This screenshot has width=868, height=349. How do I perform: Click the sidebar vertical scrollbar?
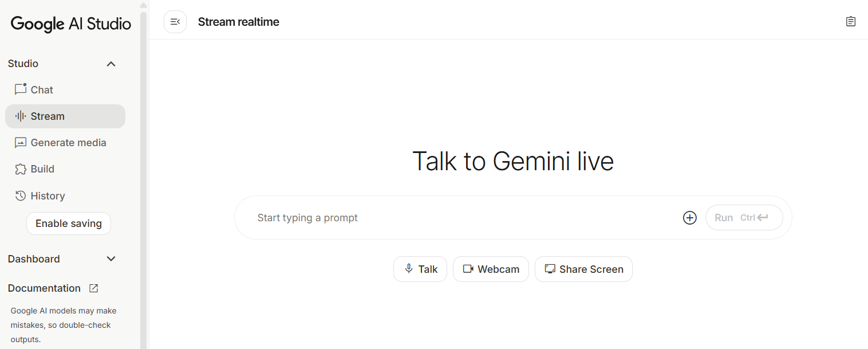[x=144, y=172]
